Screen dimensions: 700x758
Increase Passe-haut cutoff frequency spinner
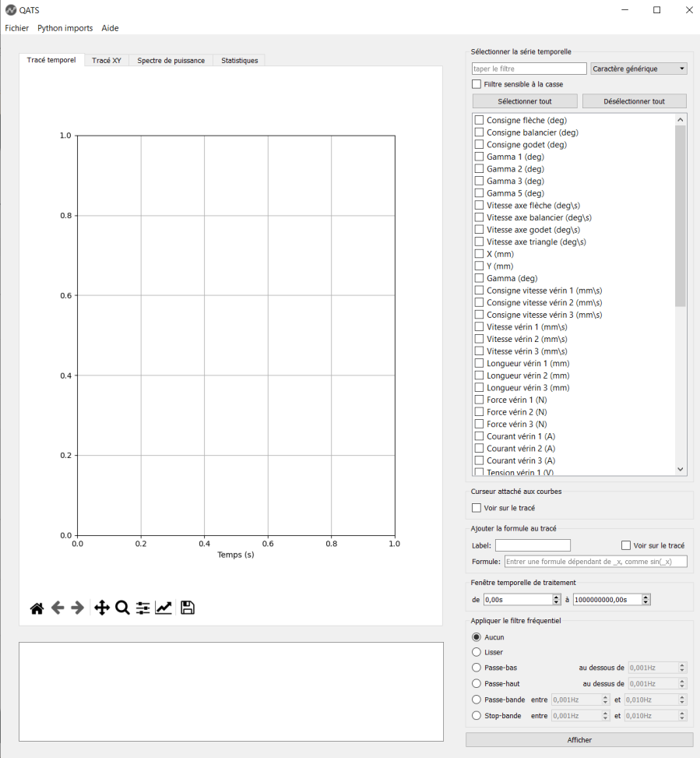pyautogui.click(x=682, y=681)
